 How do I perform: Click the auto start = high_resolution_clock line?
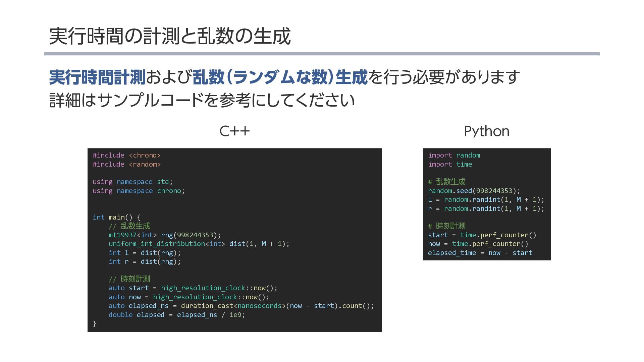click(x=193, y=288)
